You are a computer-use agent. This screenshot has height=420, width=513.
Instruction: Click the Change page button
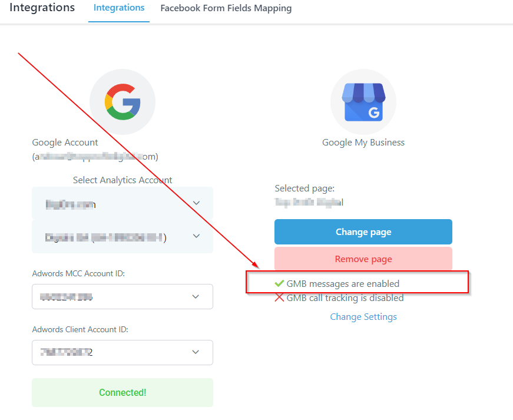click(363, 232)
